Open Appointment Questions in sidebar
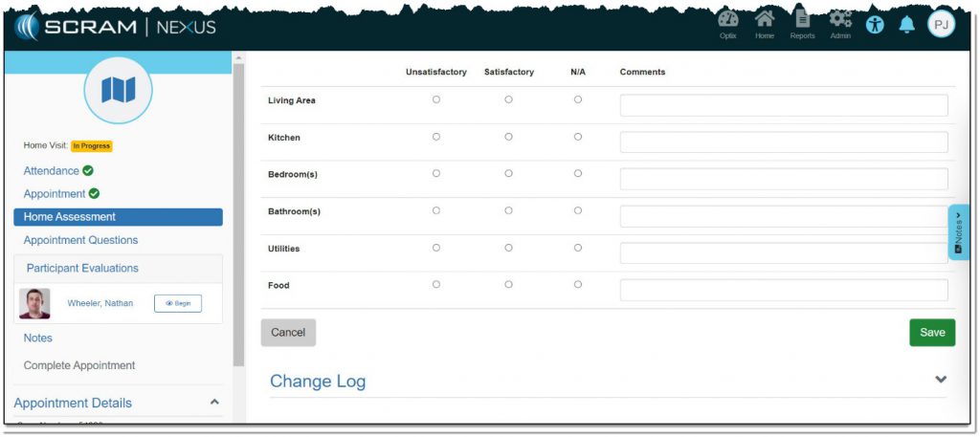This screenshot has width=980, height=437. tap(80, 240)
